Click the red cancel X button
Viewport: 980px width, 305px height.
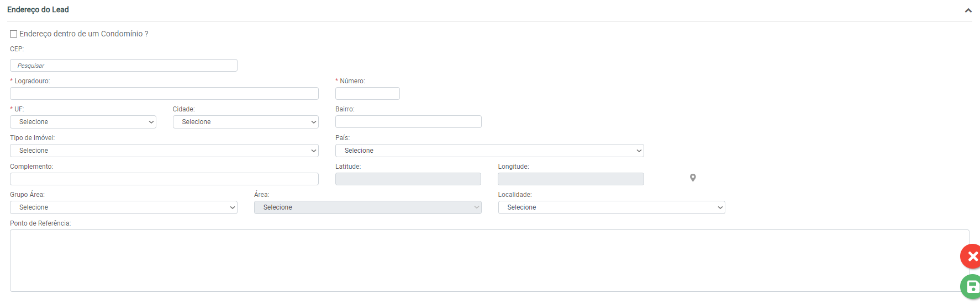click(x=971, y=256)
